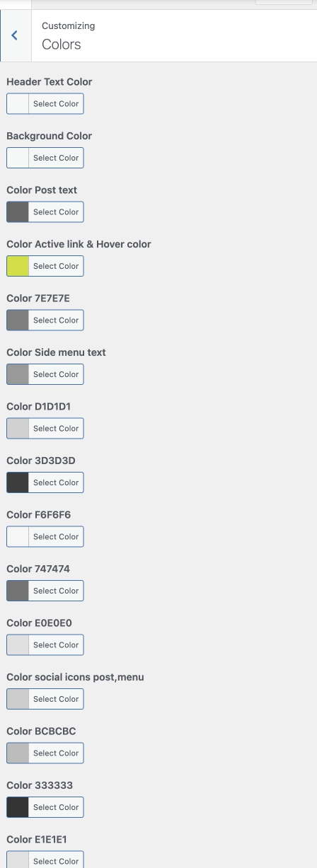Go back using the left chevron arrow
Screen dimensions: 317x868
(15, 35)
